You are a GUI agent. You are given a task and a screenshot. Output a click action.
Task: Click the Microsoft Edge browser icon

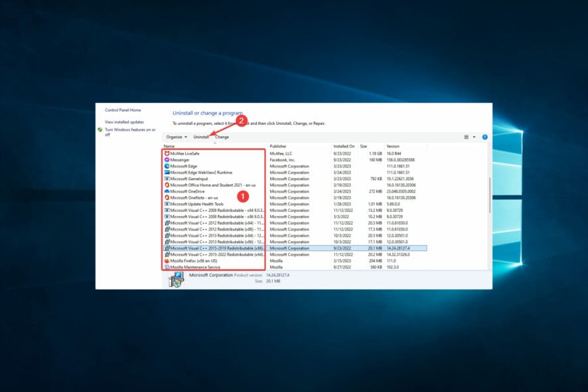click(x=167, y=166)
